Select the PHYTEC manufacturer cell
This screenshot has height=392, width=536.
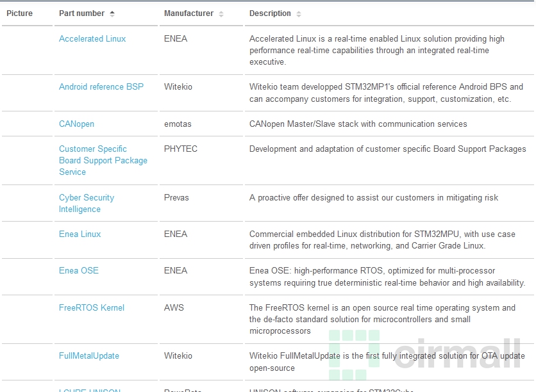[181, 149]
